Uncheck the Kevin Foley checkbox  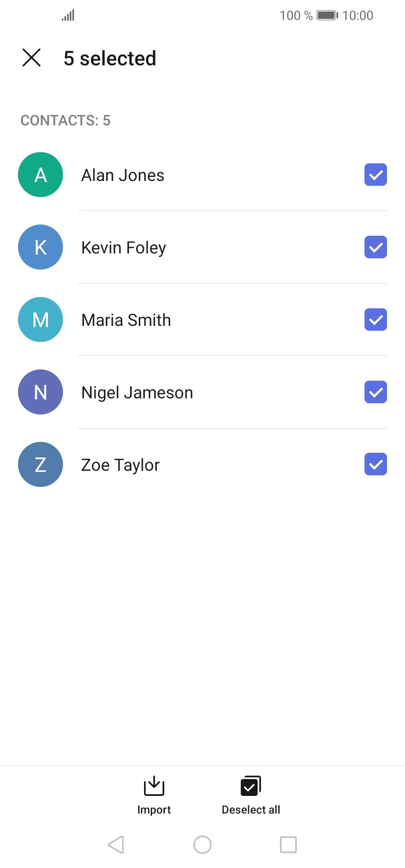[x=376, y=247]
